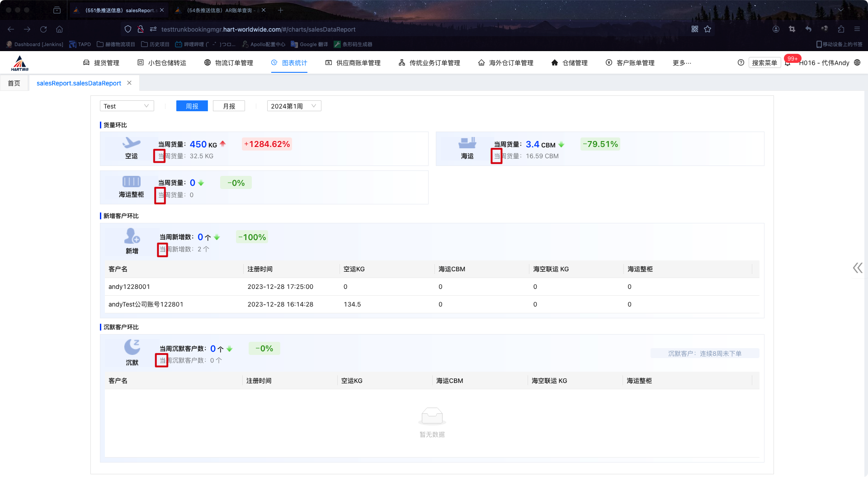This screenshot has height=477, width=868.
Task: Open the 2024第1周 week dropdown
Action: click(294, 106)
